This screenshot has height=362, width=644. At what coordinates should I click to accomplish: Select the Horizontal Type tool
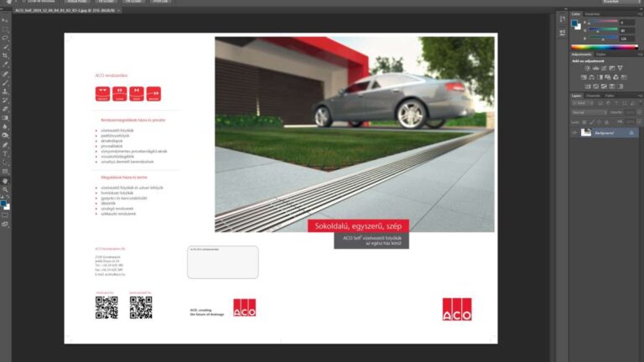point(5,153)
